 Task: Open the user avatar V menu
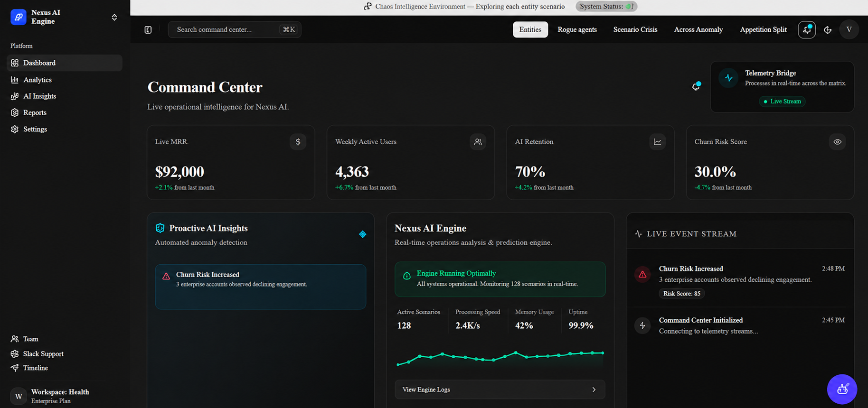tap(849, 29)
